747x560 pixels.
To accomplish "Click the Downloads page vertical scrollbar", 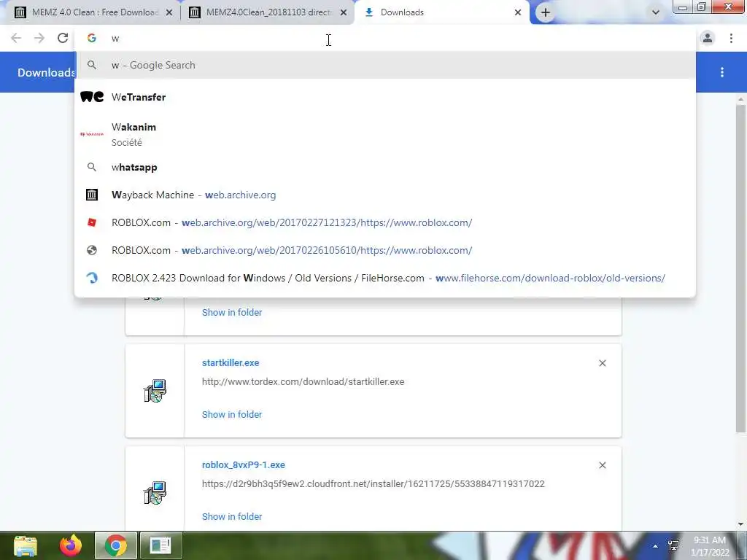I will pyautogui.click(x=740, y=268).
